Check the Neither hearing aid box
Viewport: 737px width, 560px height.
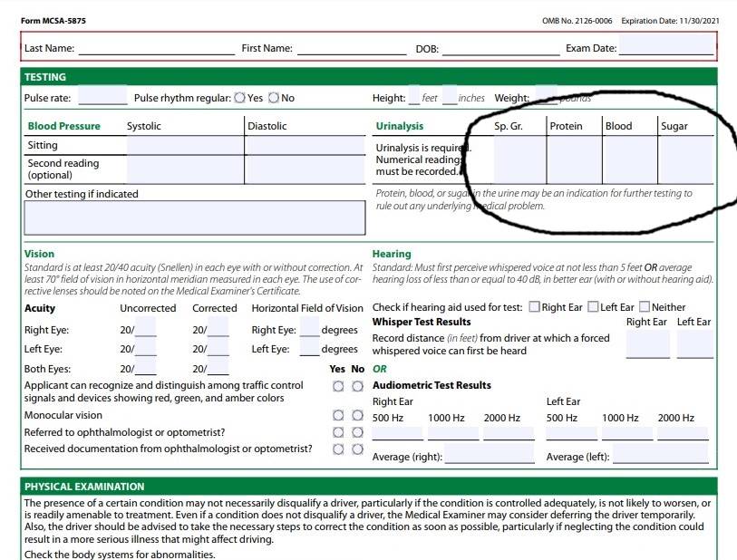(x=645, y=307)
